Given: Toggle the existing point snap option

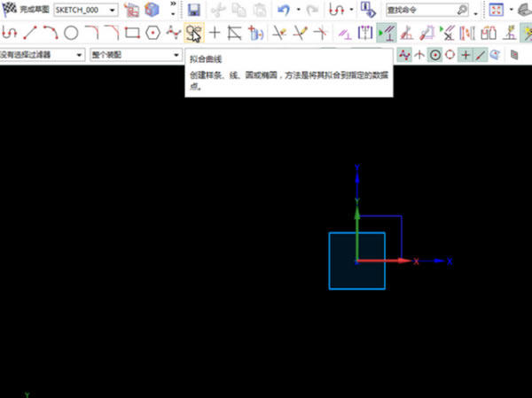Looking at the screenshot, I should coord(465,55).
